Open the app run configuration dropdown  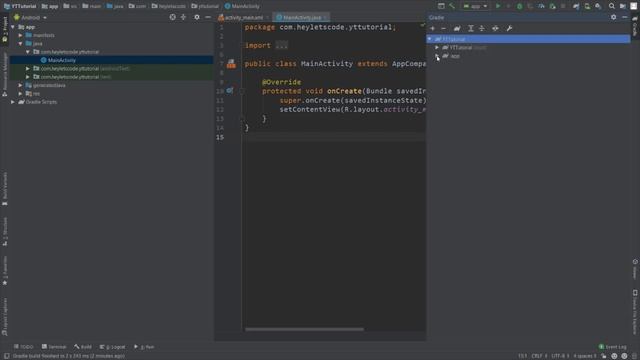click(475, 6)
